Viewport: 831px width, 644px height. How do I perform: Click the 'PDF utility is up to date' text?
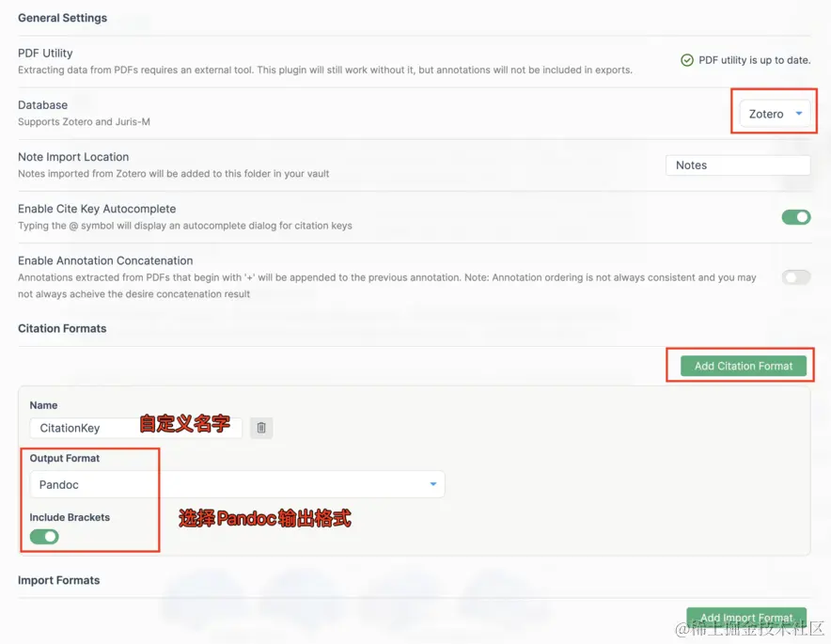pyautogui.click(x=755, y=60)
